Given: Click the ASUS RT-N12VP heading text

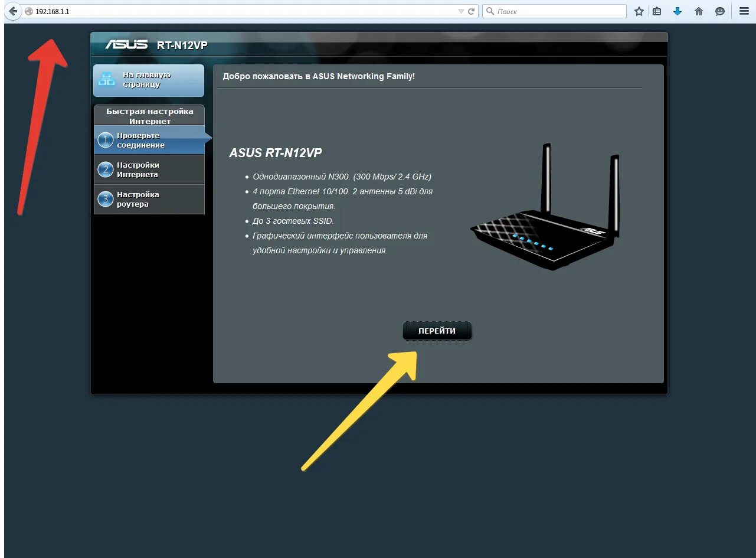Looking at the screenshot, I should pos(276,153).
